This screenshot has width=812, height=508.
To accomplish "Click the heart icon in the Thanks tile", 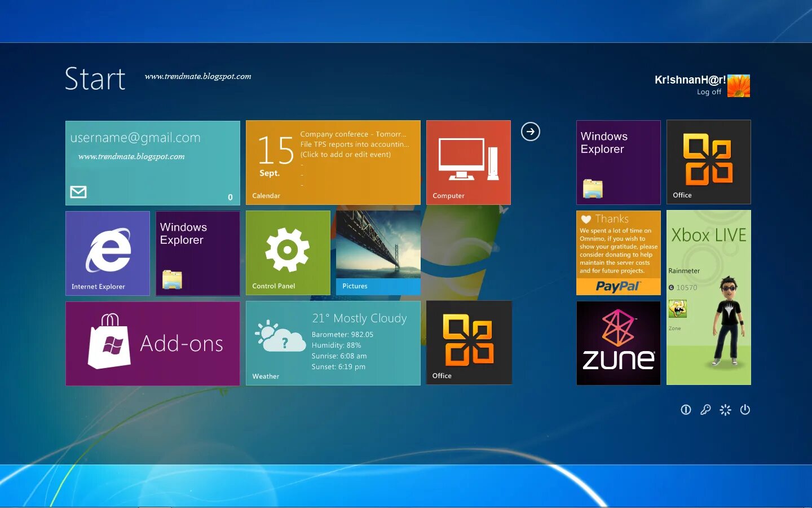I will (586, 219).
